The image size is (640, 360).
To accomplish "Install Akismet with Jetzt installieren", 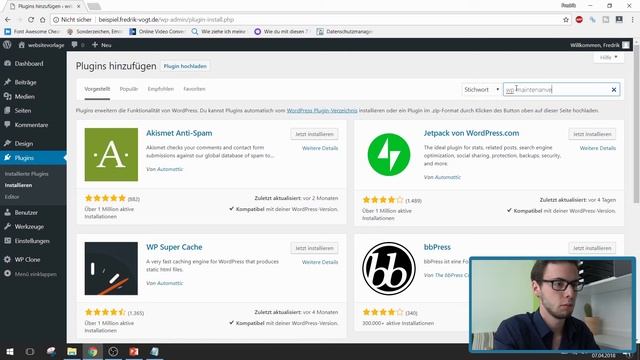I will point(314,134).
